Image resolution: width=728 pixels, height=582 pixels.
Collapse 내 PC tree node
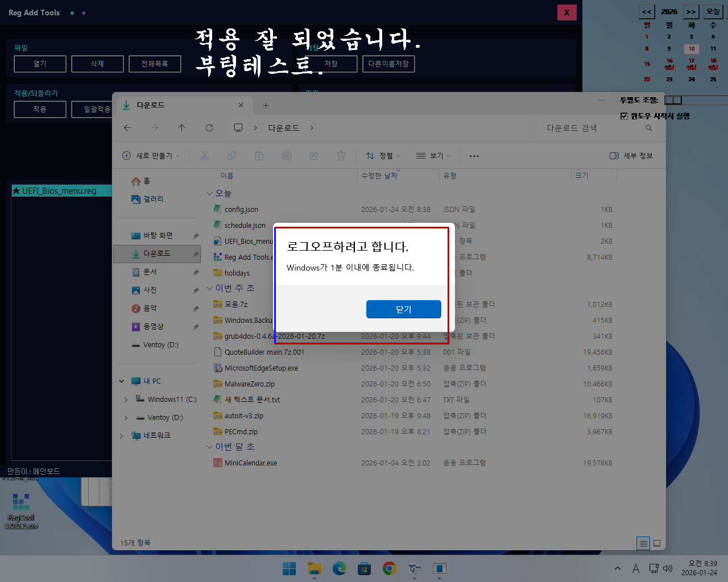(122, 381)
